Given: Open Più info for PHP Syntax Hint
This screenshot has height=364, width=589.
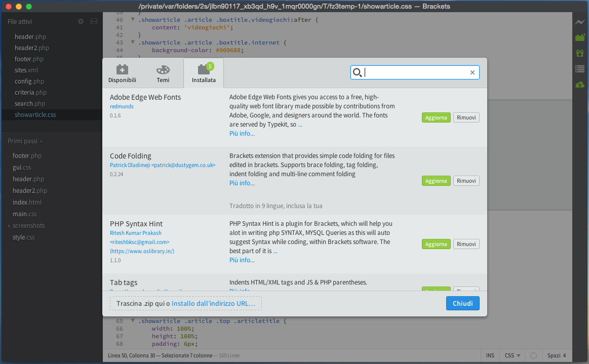Looking at the screenshot, I should tap(242, 260).
